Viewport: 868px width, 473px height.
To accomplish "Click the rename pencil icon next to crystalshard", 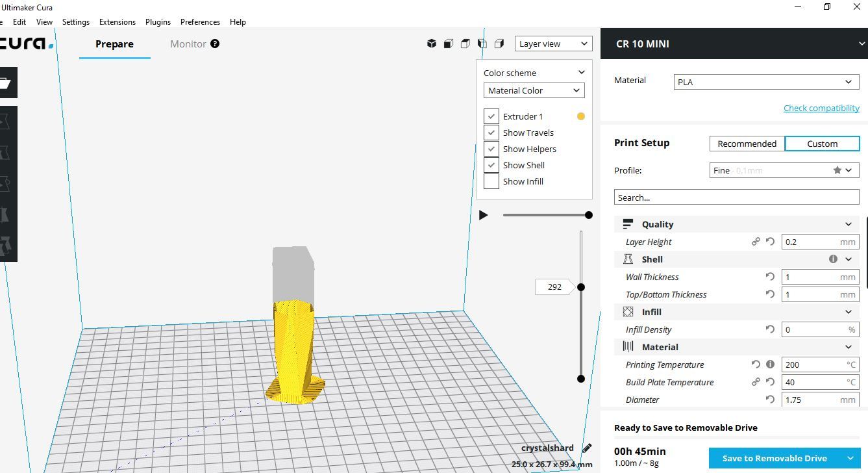I will pyautogui.click(x=586, y=448).
